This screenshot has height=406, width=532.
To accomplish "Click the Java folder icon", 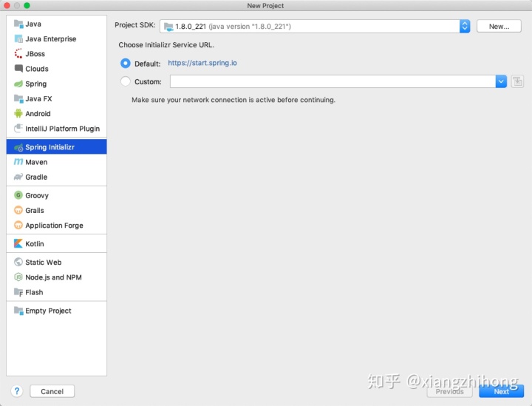I will pyautogui.click(x=18, y=24).
